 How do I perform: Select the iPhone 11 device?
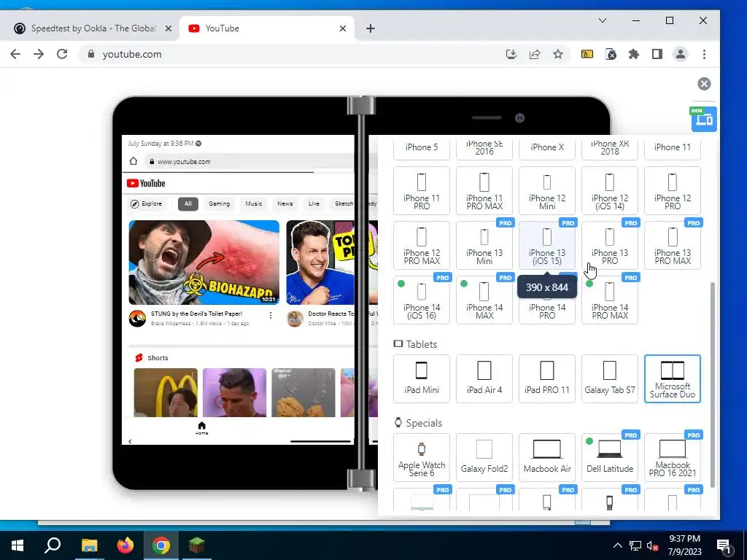pyautogui.click(x=672, y=149)
